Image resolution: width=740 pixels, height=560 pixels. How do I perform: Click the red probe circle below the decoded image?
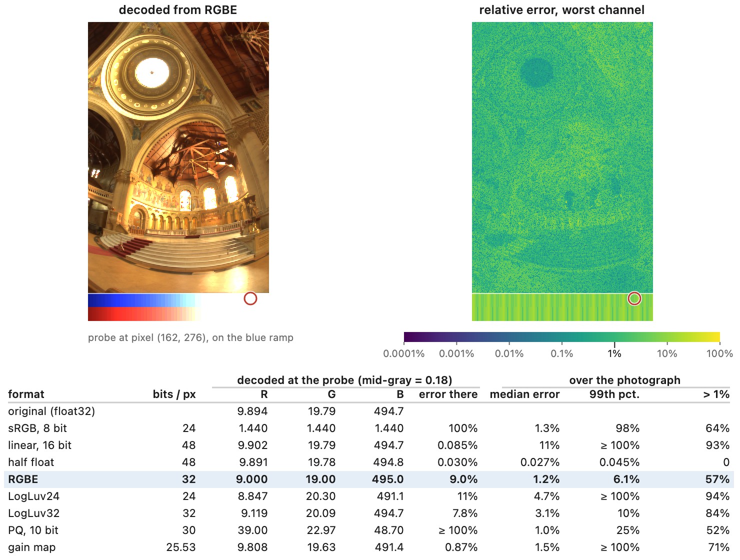coord(250,298)
